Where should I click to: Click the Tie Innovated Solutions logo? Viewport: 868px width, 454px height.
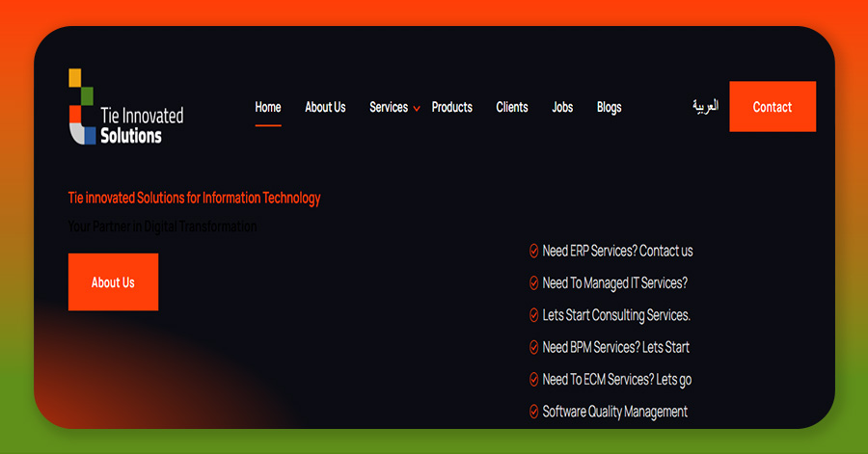click(x=125, y=107)
